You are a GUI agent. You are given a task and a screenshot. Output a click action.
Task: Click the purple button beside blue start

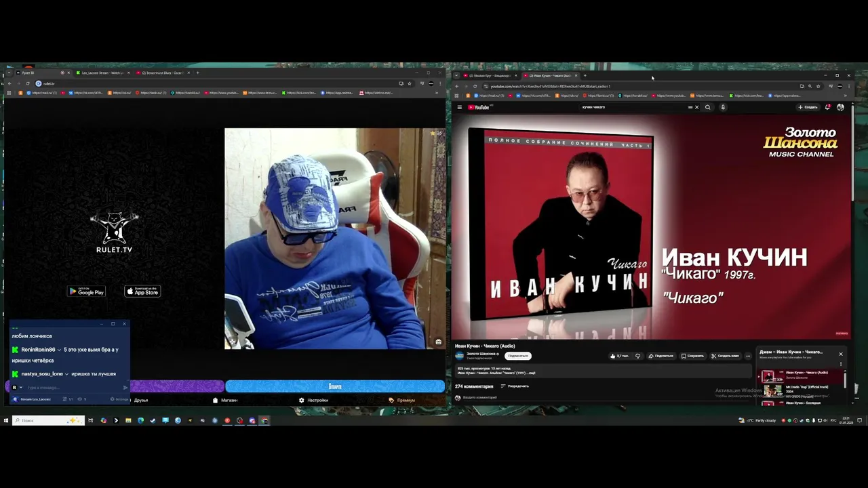click(x=177, y=386)
